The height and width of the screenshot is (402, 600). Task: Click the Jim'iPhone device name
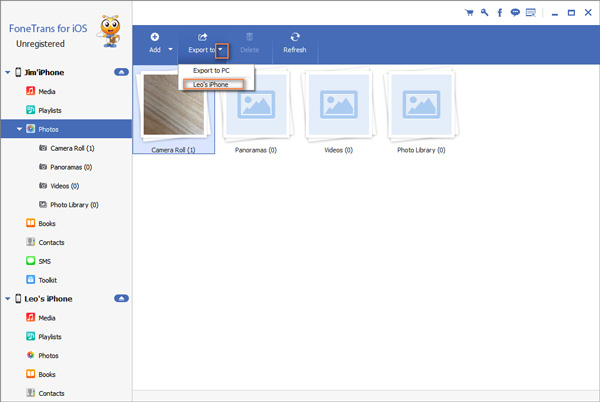pyautogui.click(x=44, y=72)
